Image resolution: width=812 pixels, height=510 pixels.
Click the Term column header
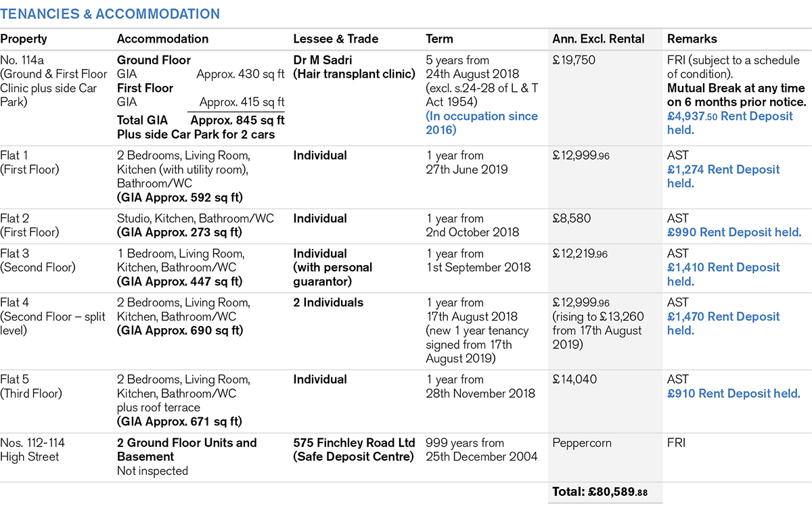[x=439, y=39]
